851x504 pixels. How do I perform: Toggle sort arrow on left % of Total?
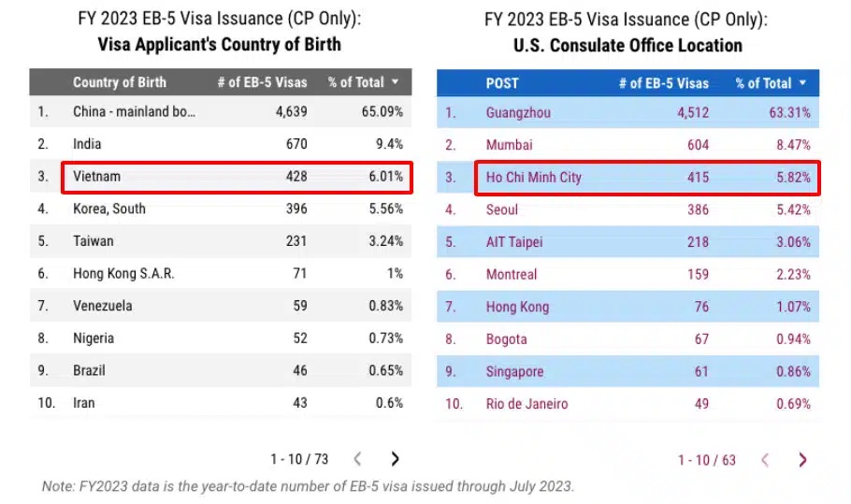396,82
